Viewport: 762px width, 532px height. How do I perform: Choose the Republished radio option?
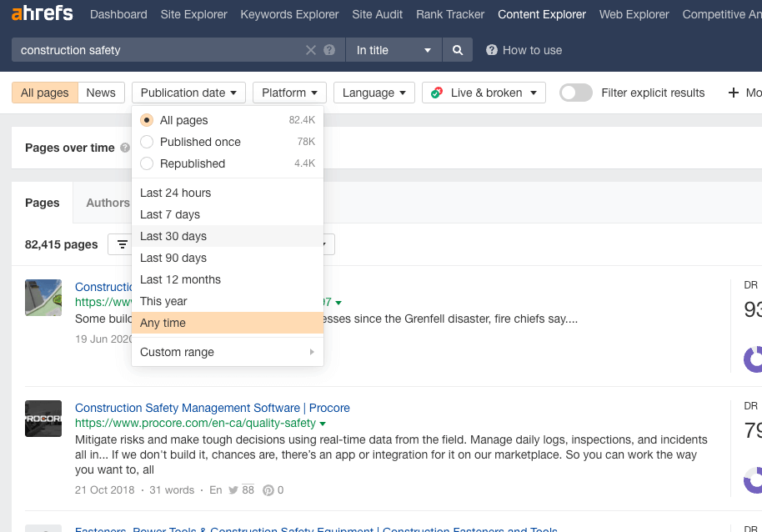(x=147, y=163)
